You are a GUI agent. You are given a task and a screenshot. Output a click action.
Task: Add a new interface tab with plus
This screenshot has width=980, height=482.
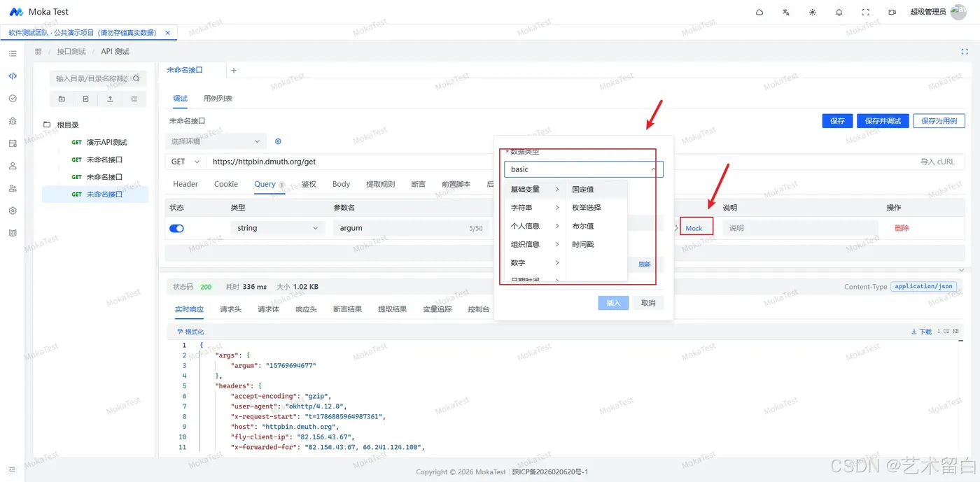[234, 70]
